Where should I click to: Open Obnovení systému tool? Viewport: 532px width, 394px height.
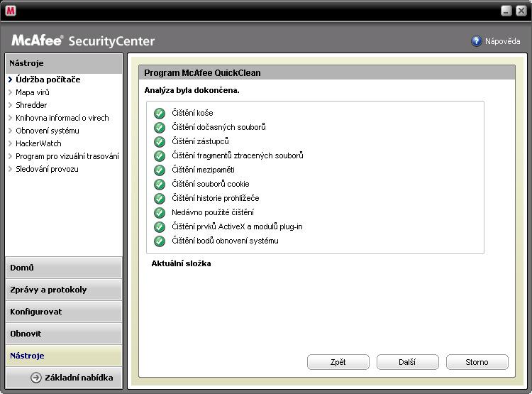tap(48, 131)
